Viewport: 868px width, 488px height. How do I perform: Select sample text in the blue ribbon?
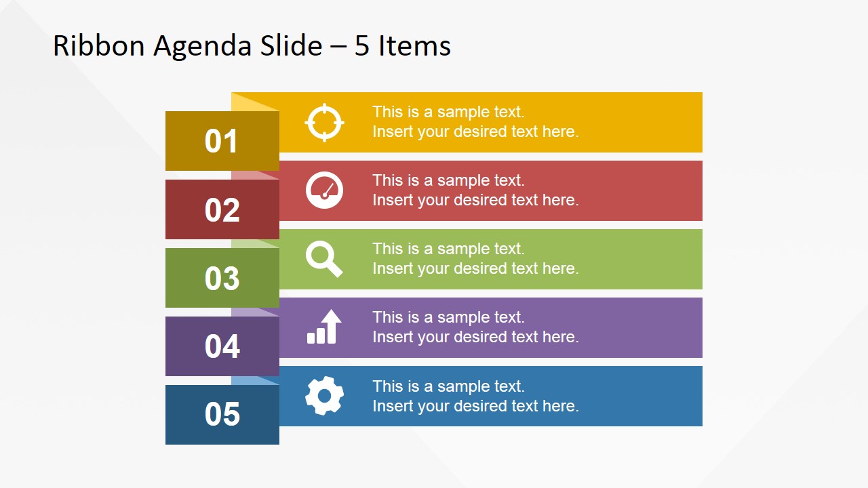point(475,396)
